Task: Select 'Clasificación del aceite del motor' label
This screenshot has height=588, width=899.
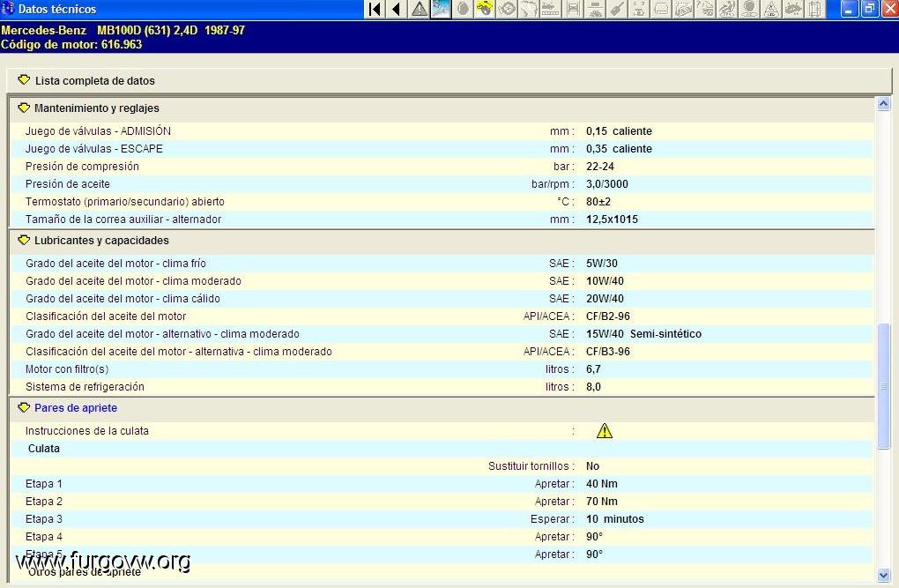Action: point(106,316)
